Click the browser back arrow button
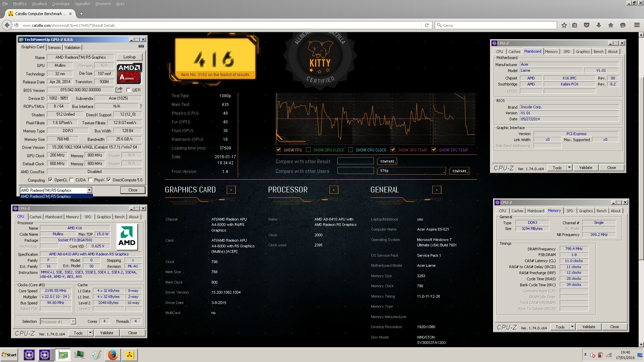 (x=7, y=25)
